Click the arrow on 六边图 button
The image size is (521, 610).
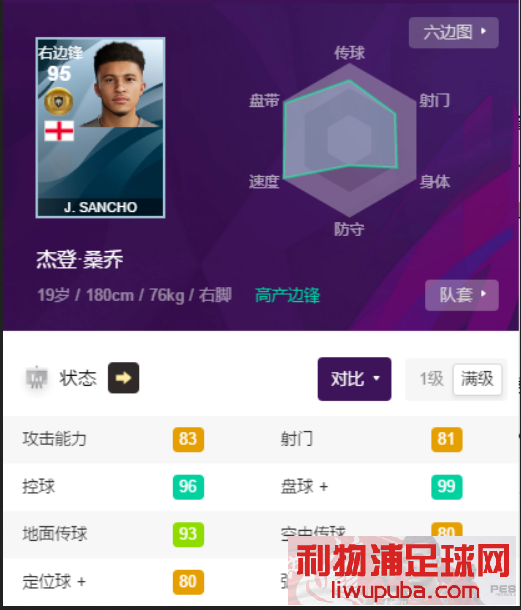tap(484, 31)
